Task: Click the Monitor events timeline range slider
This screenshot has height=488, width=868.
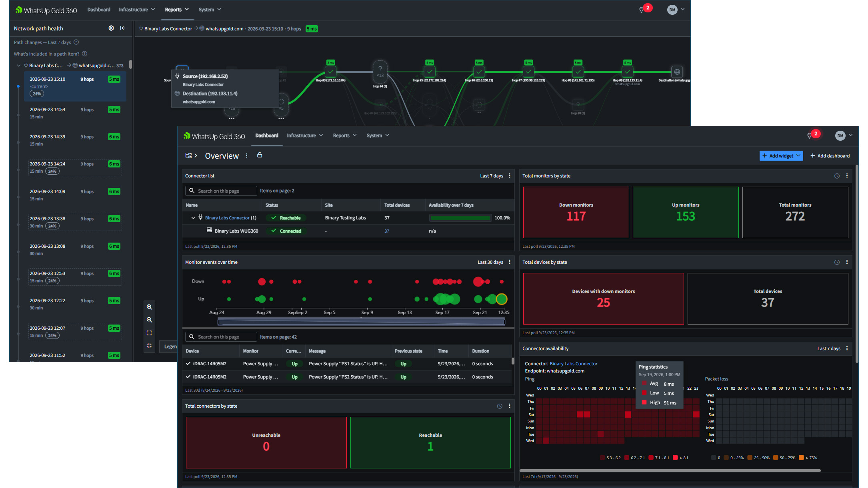Action: point(361,322)
